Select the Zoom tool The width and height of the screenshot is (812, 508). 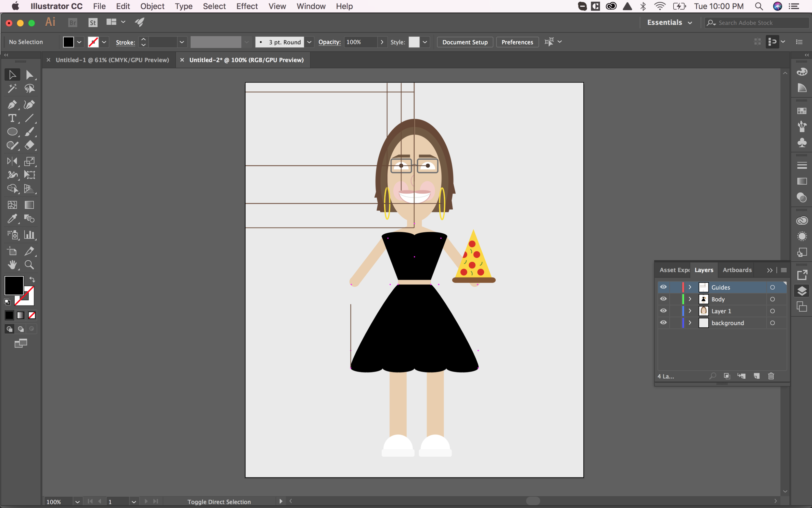pyautogui.click(x=30, y=265)
